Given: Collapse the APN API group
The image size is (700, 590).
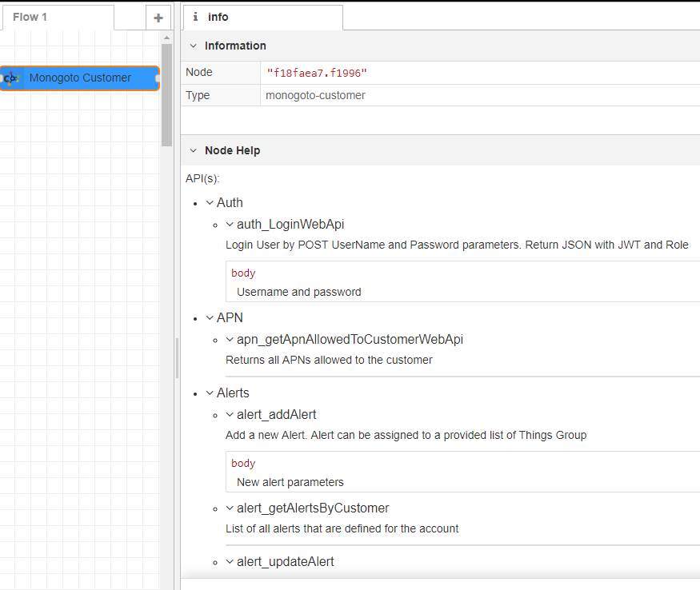Looking at the screenshot, I should (x=210, y=318).
